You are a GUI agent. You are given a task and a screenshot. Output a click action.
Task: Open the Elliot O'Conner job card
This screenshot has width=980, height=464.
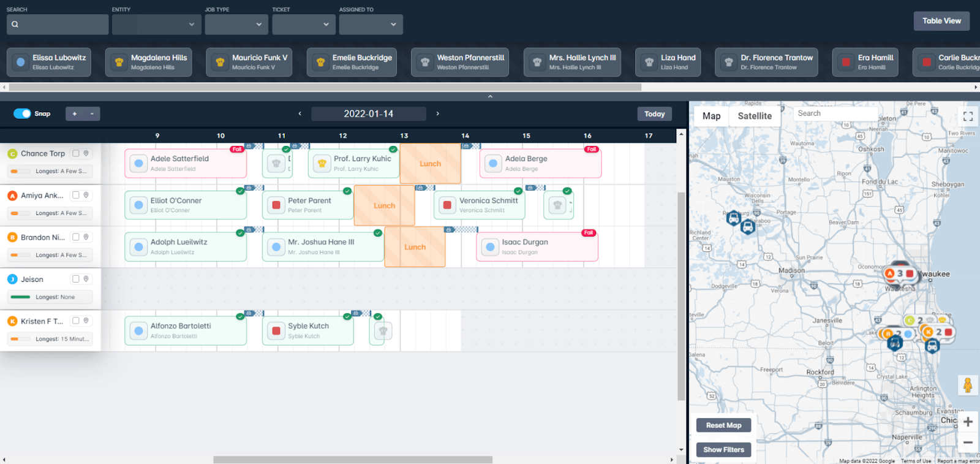186,205
